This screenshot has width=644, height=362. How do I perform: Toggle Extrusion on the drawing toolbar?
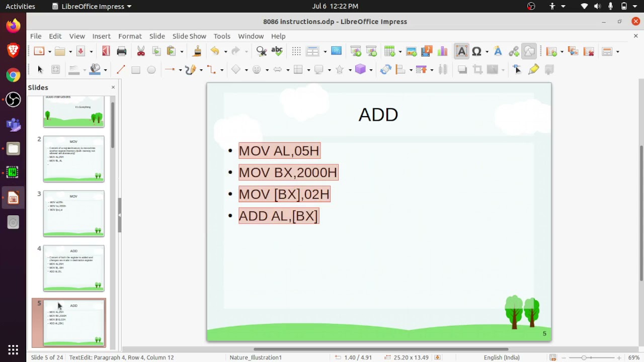tap(549, 69)
